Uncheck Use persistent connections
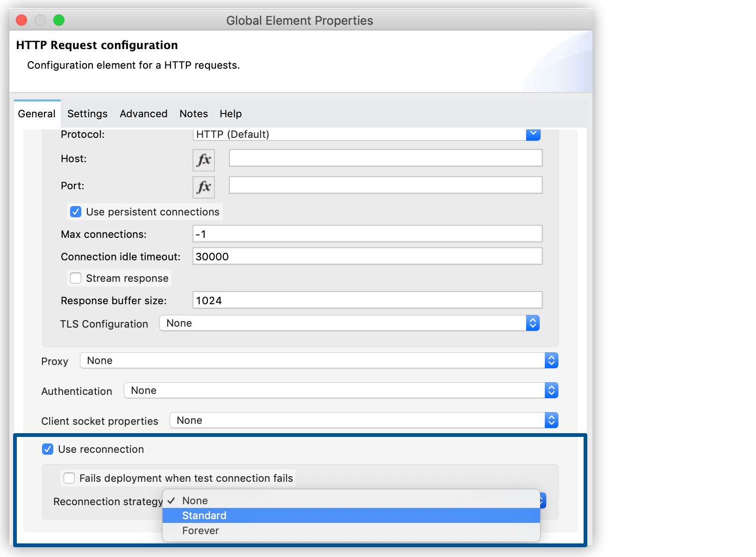Image resolution: width=756 pixels, height=557 pixels. 75,212
